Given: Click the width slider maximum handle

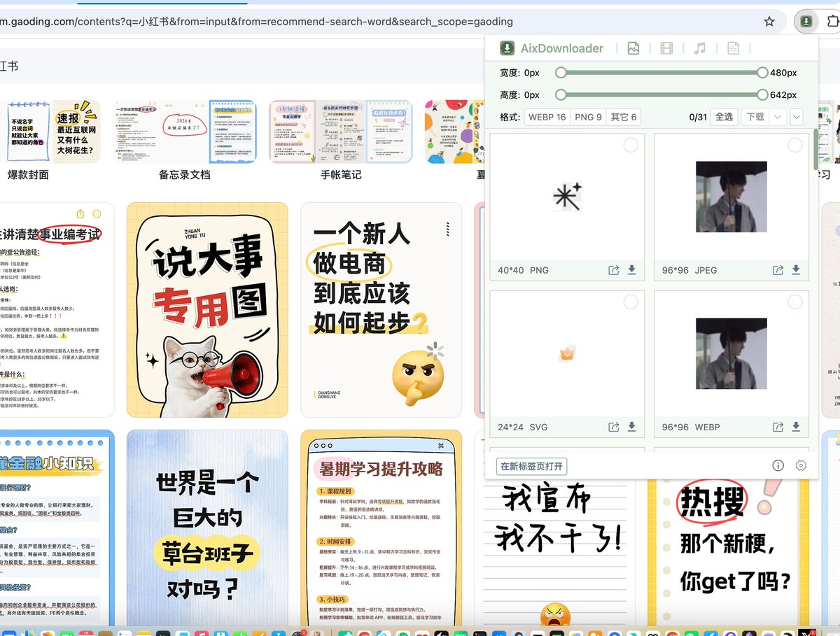Looking at the screenshot, I should [762, 73].
